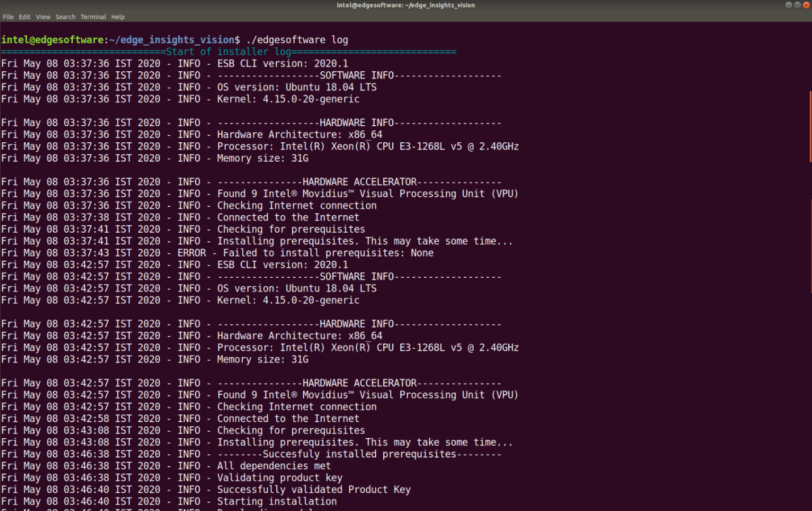Click the 'Successfully validated Product Key' line
Image resolution: width=812 pixels, height=511 pixels.
206,490
